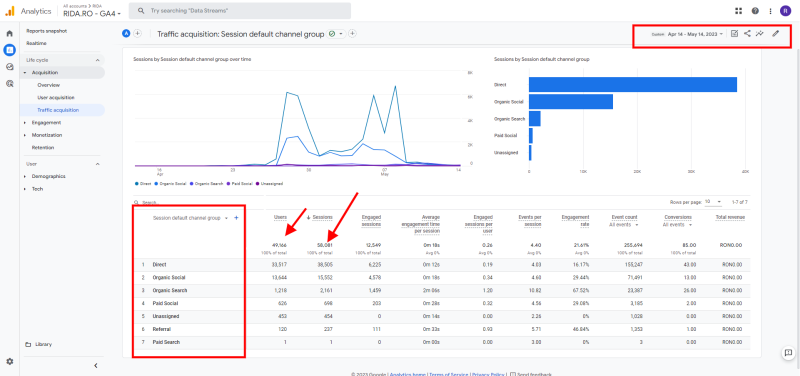Select User acquisition in sidebar
Viewport: 800px width, 376px height.
pyautogui.click(x=56, y=97)
